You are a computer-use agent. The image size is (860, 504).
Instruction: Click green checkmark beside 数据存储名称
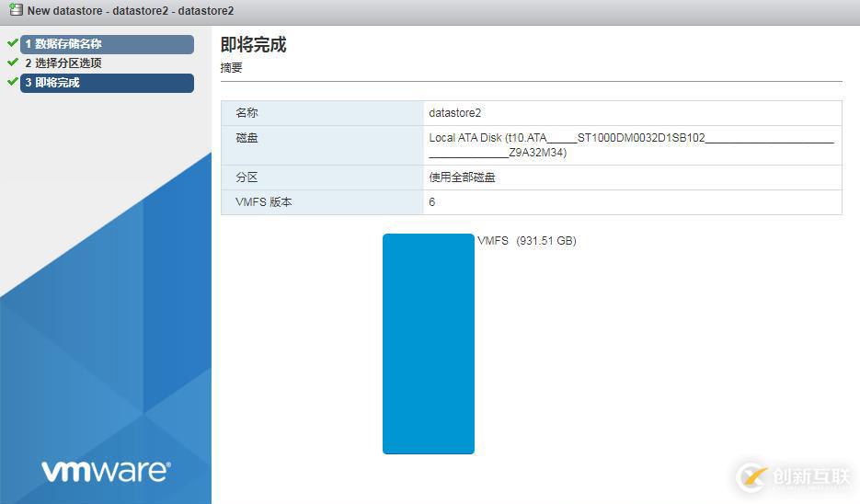pyautogui.click(x=13, y=43)
